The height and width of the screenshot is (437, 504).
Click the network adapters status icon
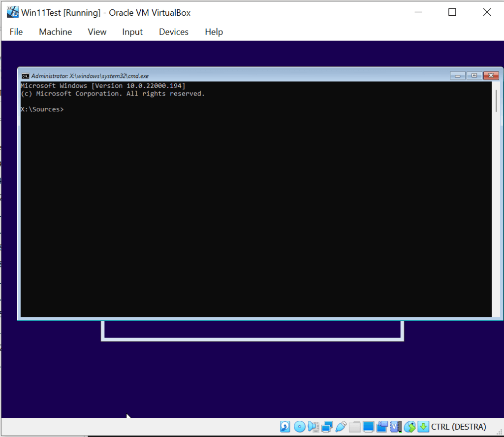[x=327, y=427]
